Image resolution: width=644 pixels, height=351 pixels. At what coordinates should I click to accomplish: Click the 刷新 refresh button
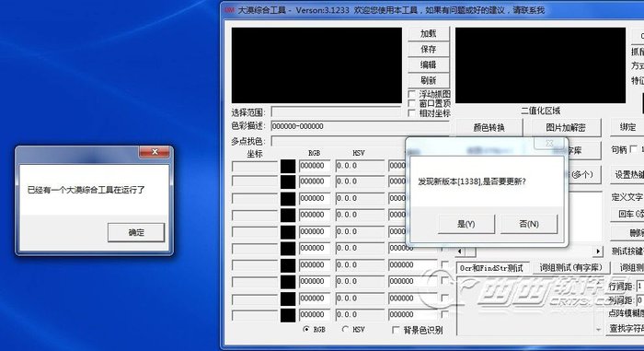point(429,80)
